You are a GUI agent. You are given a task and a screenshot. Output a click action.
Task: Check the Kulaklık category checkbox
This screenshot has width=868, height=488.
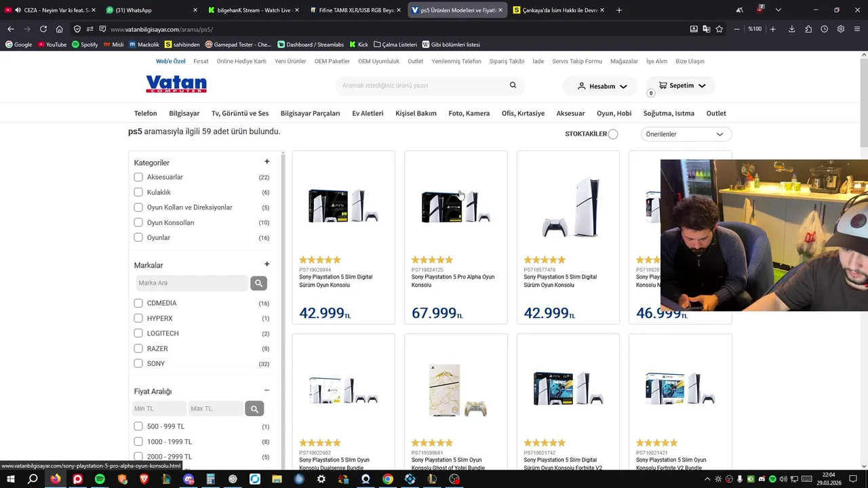(x=138, y=192)
